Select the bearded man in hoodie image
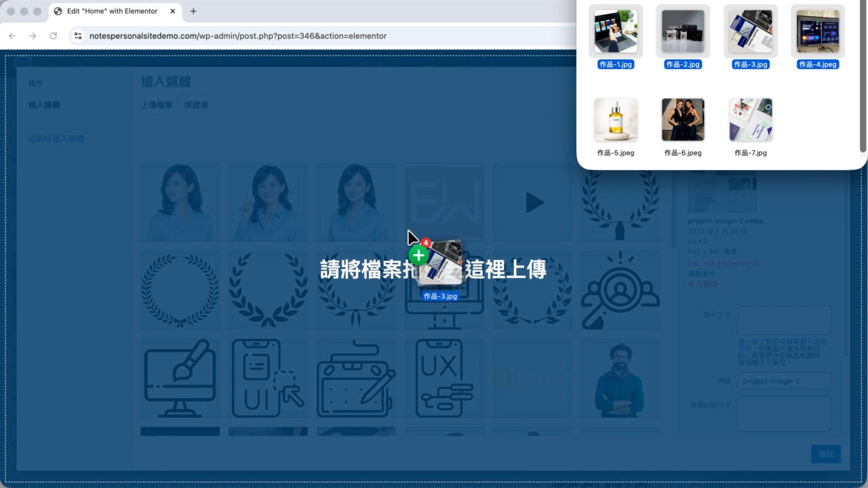Image resolution: width=868 pixels, height=488 pixels. pos(620,378)
